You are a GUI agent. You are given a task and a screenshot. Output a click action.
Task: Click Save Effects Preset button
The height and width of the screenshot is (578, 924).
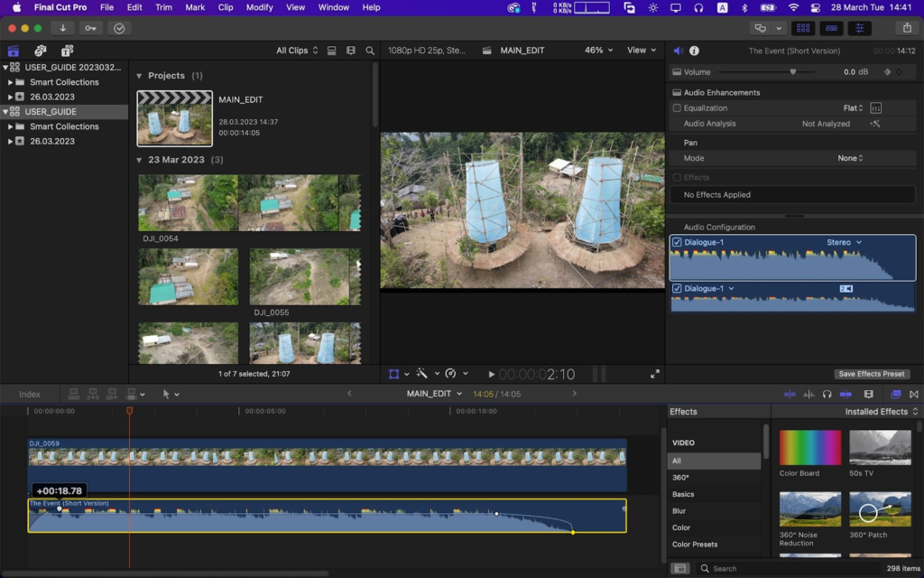[872, 374]
